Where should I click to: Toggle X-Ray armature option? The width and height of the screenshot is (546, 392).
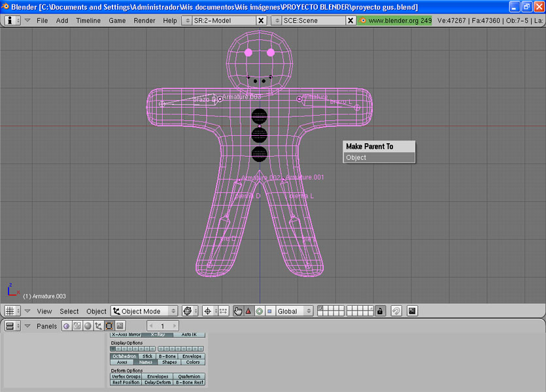coord(158,335)
